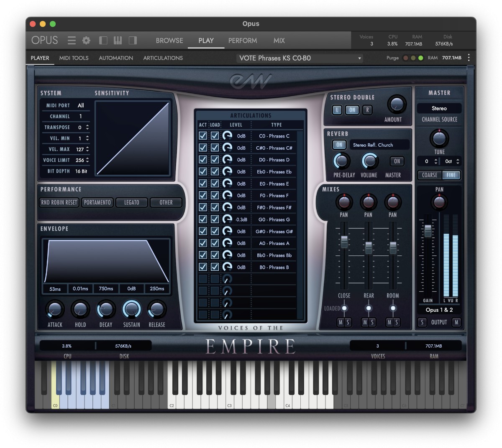Screen dimensions: 502x448
Task: Switch to the MIX page
Action: [x=279, y=41]
